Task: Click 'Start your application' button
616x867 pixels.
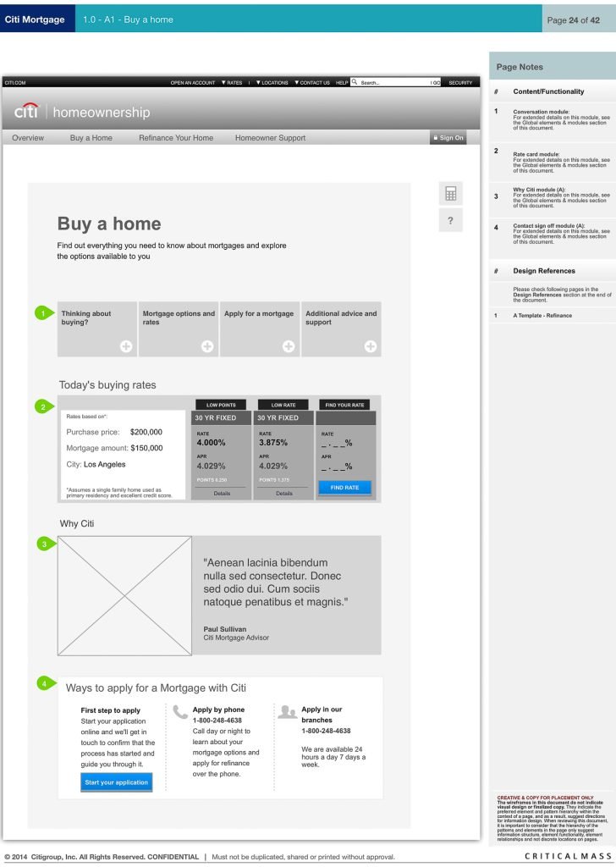Action: [x=117, y=782]
